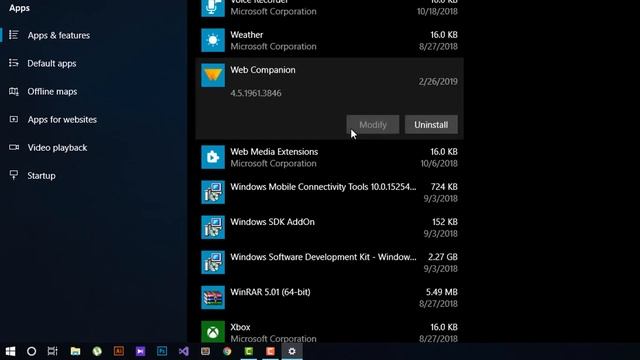The image size is (640, 360).
Task: Open Google Chrome from taskbar
Action: 227,351
